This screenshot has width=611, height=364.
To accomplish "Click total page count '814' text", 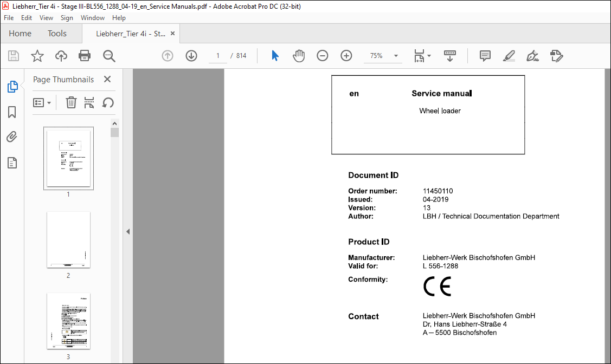I will pyautogui.click(x=241, y=56).
